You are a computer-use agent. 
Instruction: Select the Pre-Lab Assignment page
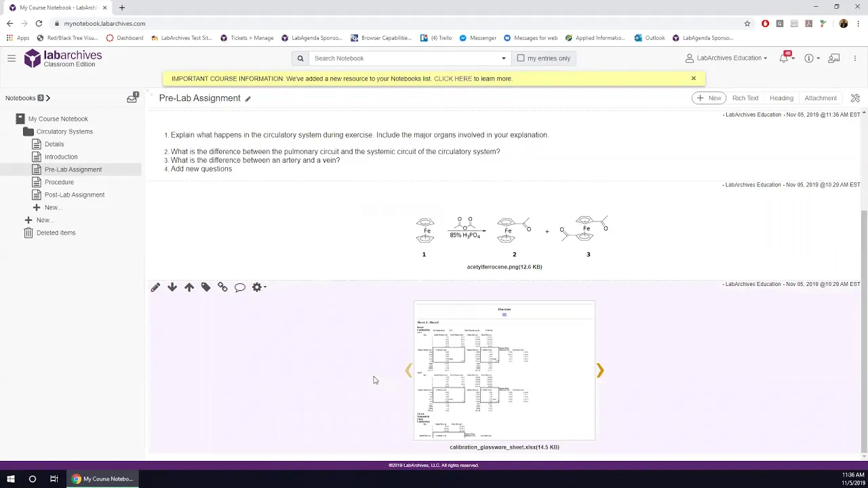pos(73,169)
